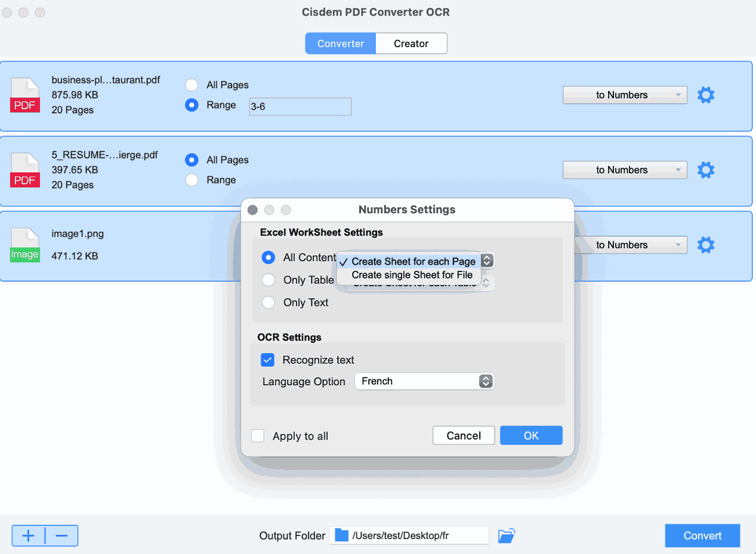Confirm Numbers Settings with OK
This screenshot has height=554, width=756.
[x=531, y=435]
